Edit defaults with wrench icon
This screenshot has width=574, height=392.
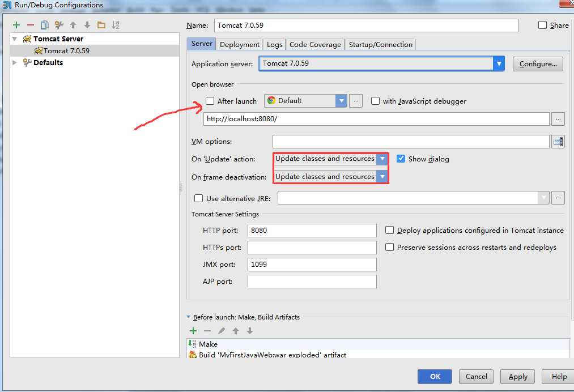[x=59, y=25]
